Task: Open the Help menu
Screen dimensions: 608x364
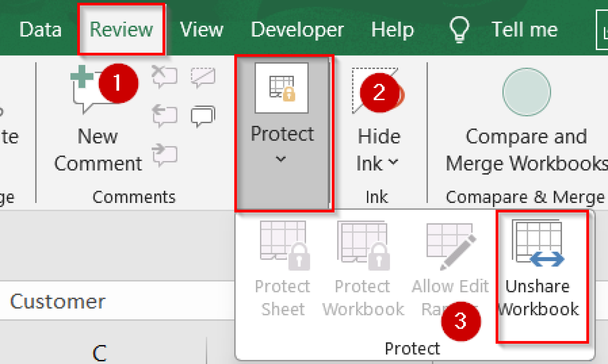Action: point(392,28)
